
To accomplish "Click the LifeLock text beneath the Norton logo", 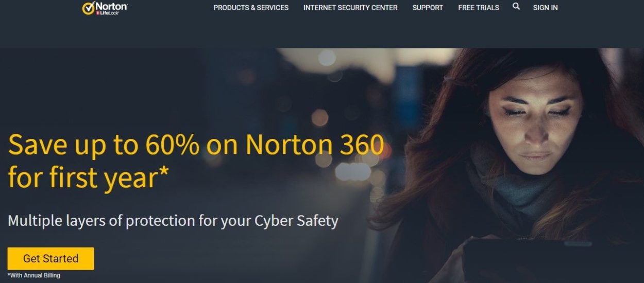I will [x=108, y=12].
